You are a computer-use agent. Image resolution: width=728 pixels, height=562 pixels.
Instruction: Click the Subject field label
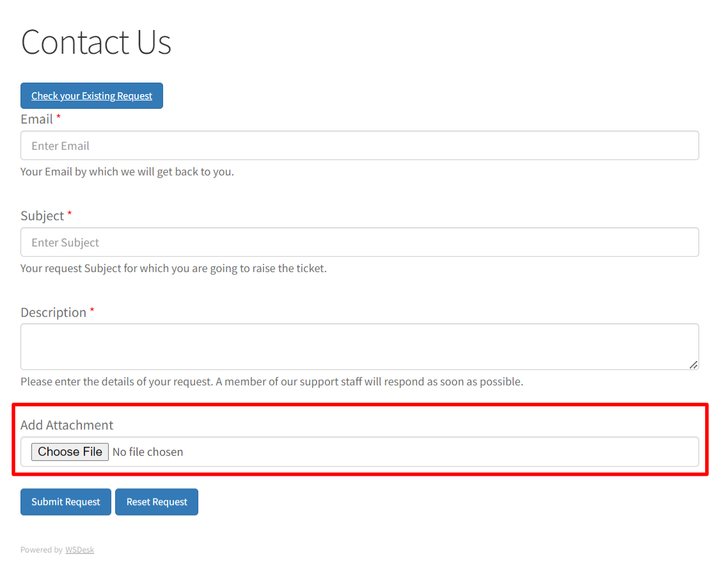[x=42, y=216]
